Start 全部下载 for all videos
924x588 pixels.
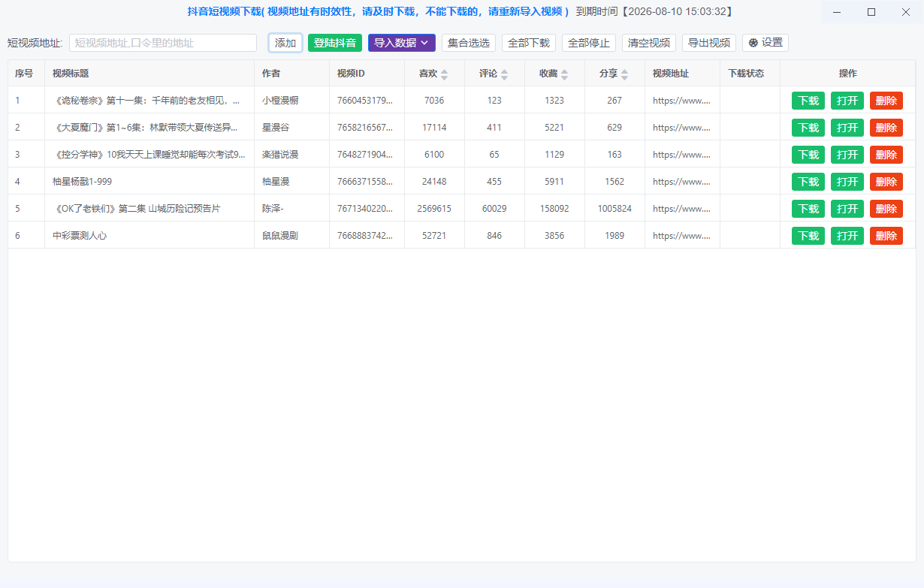(x=529, y=43)
